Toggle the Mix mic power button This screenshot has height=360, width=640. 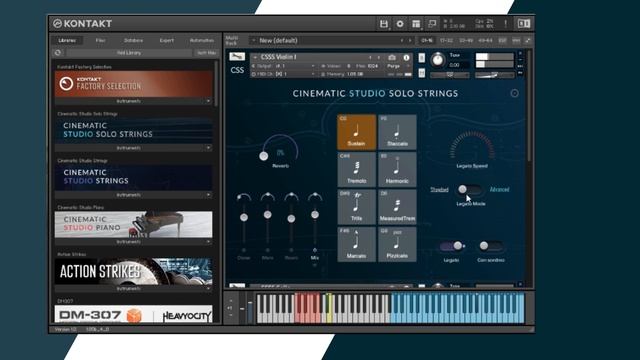click(315, 250)
